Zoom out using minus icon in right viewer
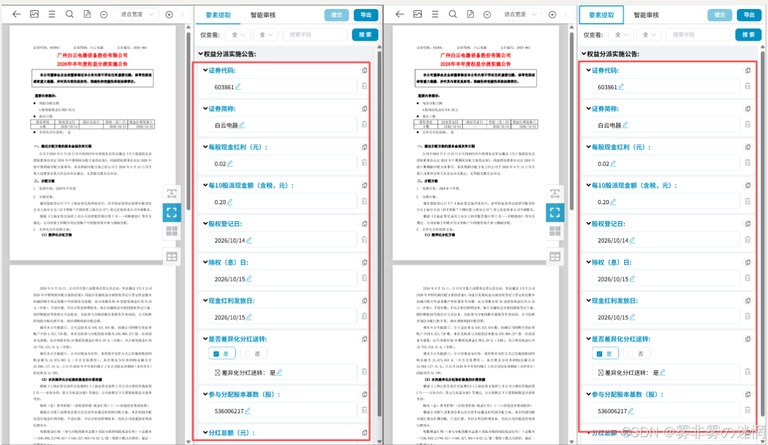 pos(487,15)
